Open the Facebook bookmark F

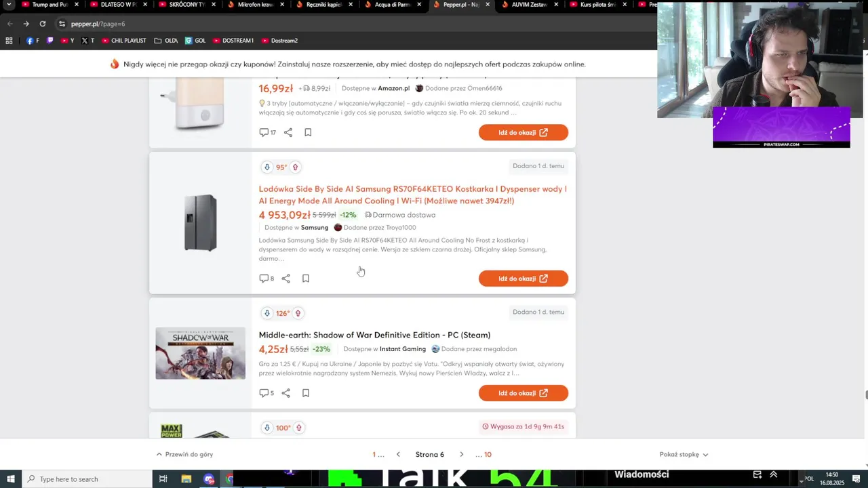pyautogui.click(x=33, y=41)
